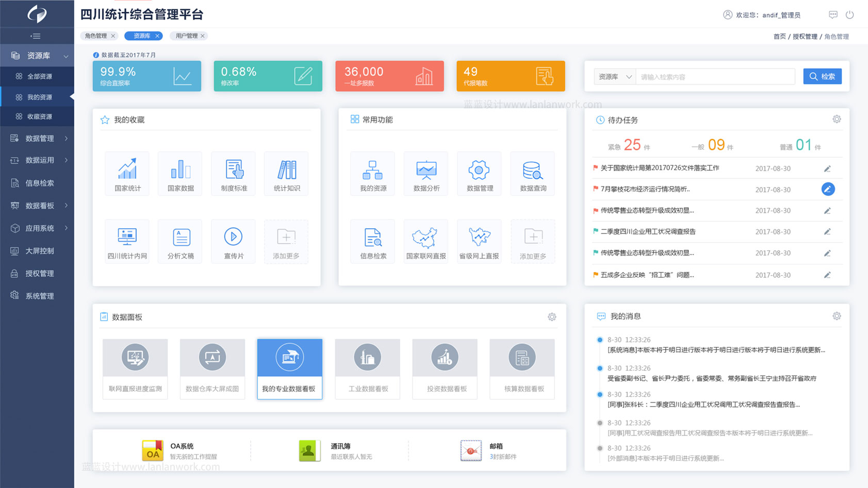Launch 省级网上直报 from 常用功能
The image size is (868, 488).
point(479,241)
